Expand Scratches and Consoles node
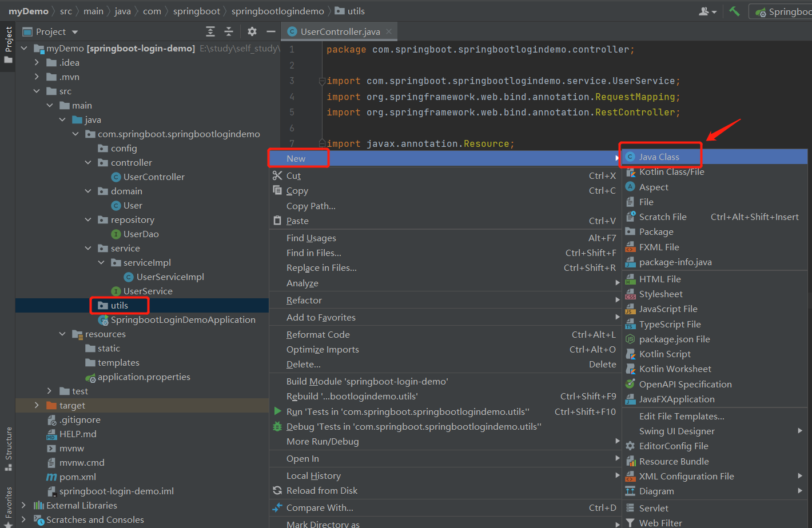 click(x=23, y=519)
